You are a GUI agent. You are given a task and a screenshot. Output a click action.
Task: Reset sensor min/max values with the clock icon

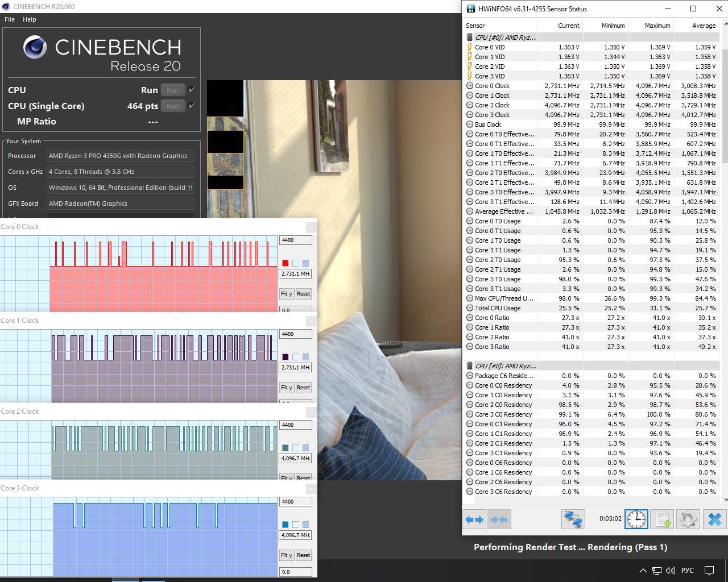(636, 519)
